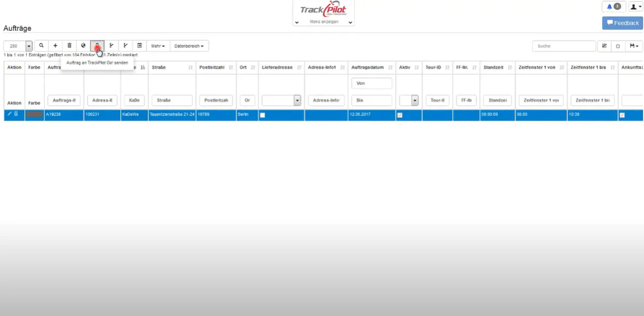Sort by Lieferadresse column arrows
The height and width of the screenshot is (316, 644).
[299, 67]
